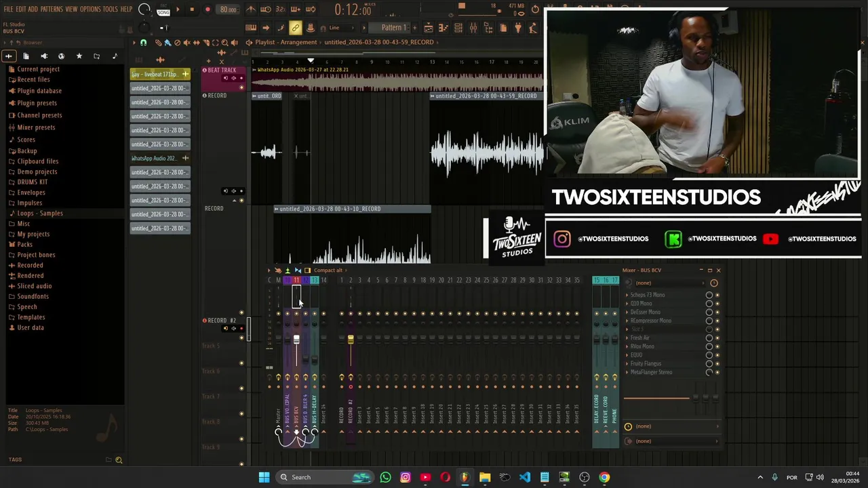Select the Playlist zoom tool
The image size is (868, 488).
pyautogui.click(x=225, y=42)
